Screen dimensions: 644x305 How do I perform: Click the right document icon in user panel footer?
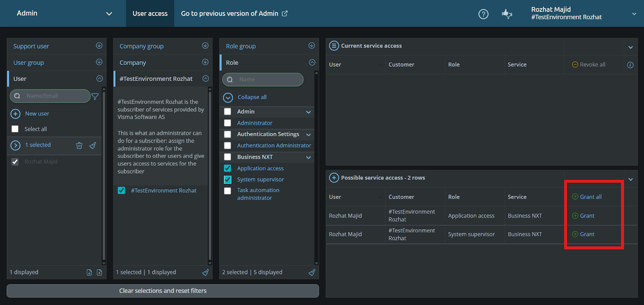99,272
